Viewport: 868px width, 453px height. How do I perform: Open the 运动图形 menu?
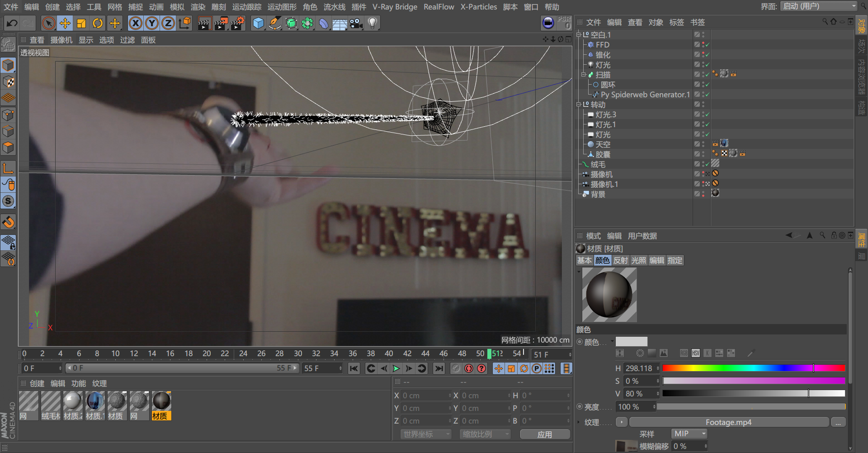(282, 7)
